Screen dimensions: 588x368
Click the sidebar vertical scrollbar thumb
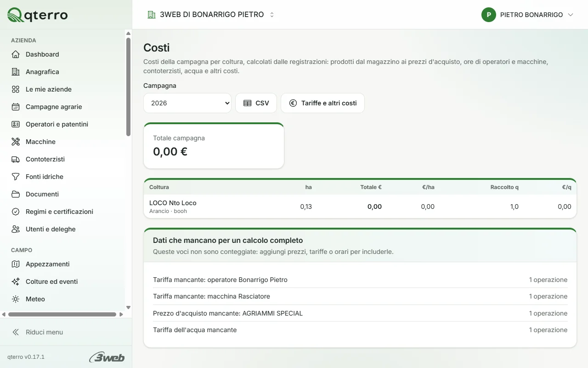(129, 86)
